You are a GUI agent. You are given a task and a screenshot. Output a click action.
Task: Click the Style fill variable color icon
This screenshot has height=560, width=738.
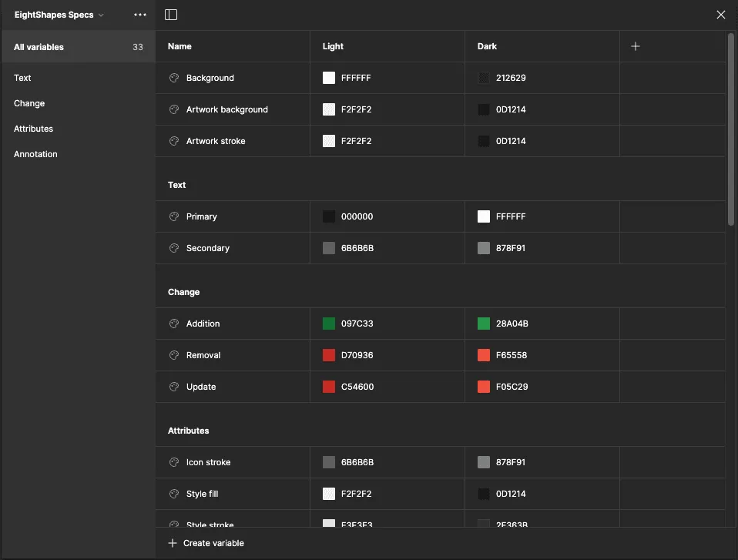click(x=174, y=494)
